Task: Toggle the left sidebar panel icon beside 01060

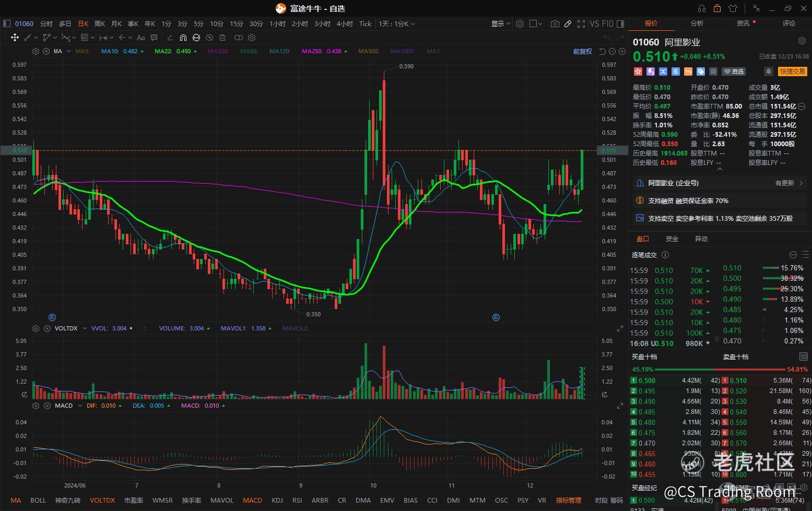Action: (x=7, y=23)
